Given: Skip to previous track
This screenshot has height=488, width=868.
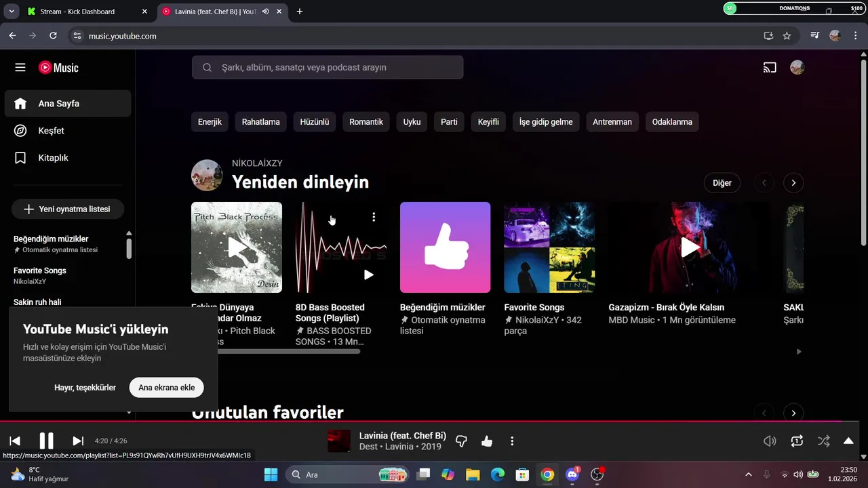Looking at the screenshot, I should pyautogui.click(x=15, y=441).
